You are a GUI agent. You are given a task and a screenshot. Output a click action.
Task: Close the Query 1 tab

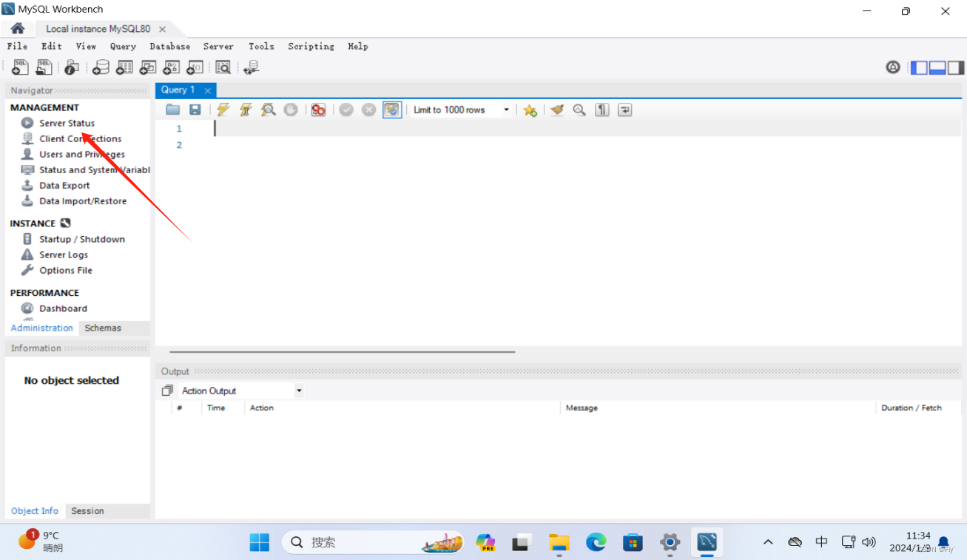(x=208, y=90)
